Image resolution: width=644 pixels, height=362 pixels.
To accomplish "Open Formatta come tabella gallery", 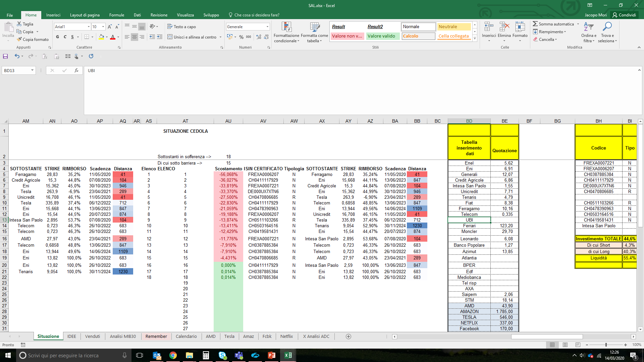I will click(314, 32).
